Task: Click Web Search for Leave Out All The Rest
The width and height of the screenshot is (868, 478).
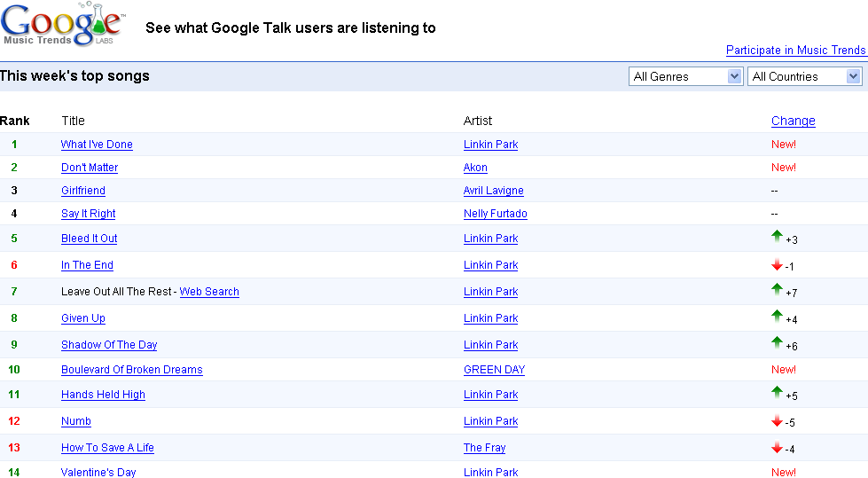Action: (209, 292)
